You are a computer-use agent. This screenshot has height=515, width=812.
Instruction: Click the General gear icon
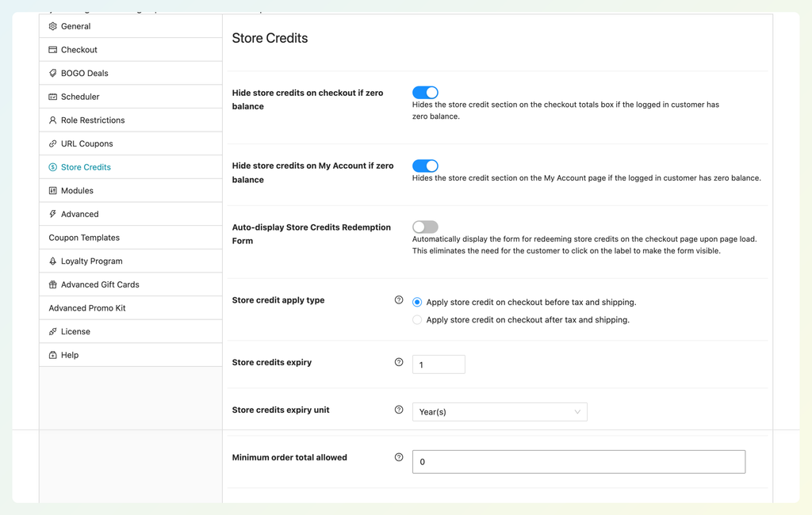(x=52, y=26)
